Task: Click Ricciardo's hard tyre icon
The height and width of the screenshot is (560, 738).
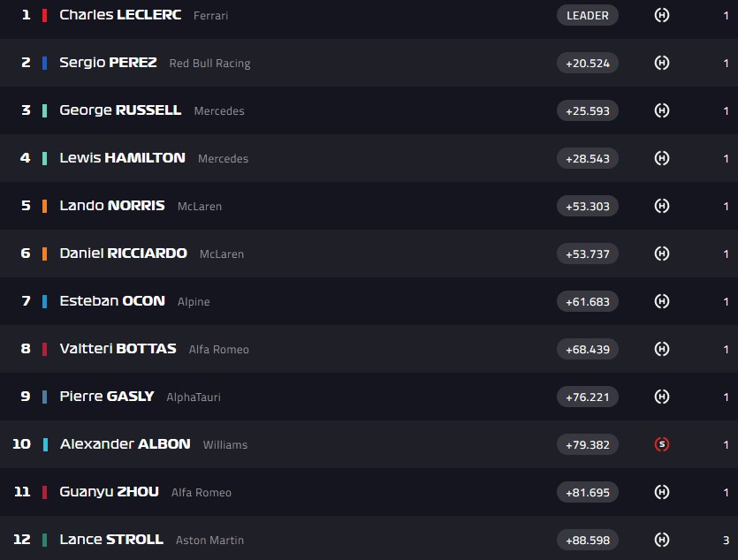Action: (661, 254)
